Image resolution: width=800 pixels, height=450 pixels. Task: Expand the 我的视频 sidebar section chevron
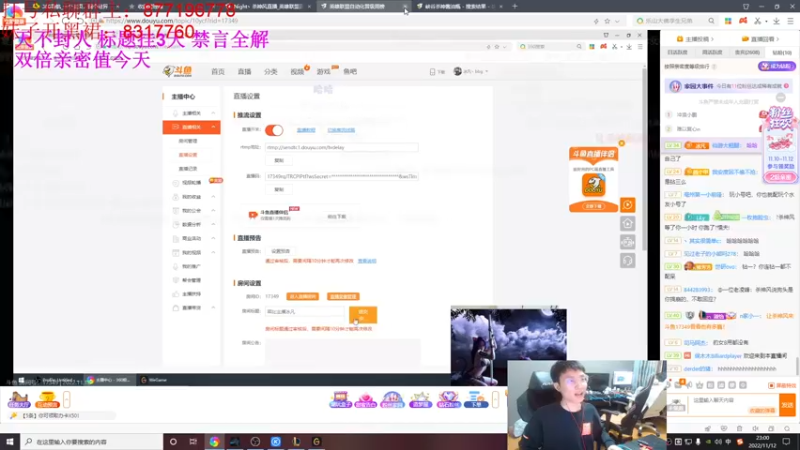[213, 253]
